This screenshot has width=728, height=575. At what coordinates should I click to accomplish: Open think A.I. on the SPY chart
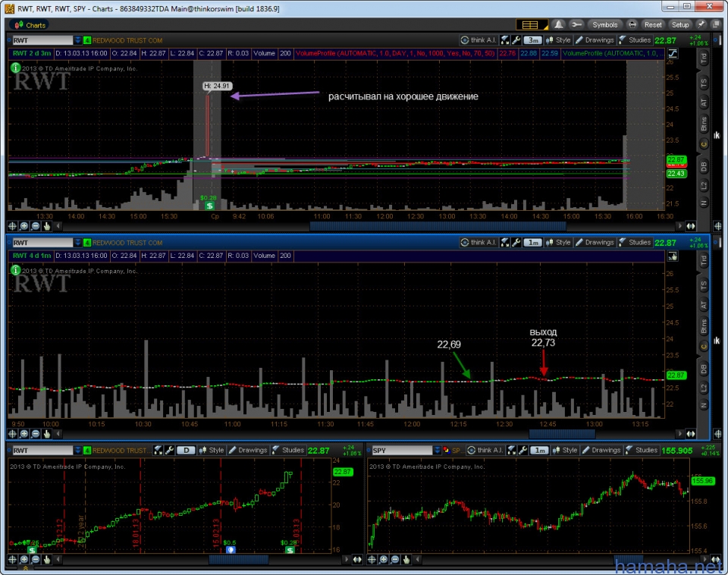tap(485, 450)
